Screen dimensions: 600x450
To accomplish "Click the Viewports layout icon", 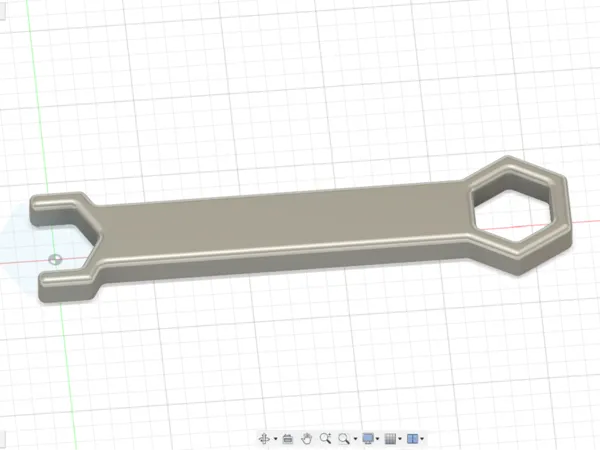I will [412, 439].
